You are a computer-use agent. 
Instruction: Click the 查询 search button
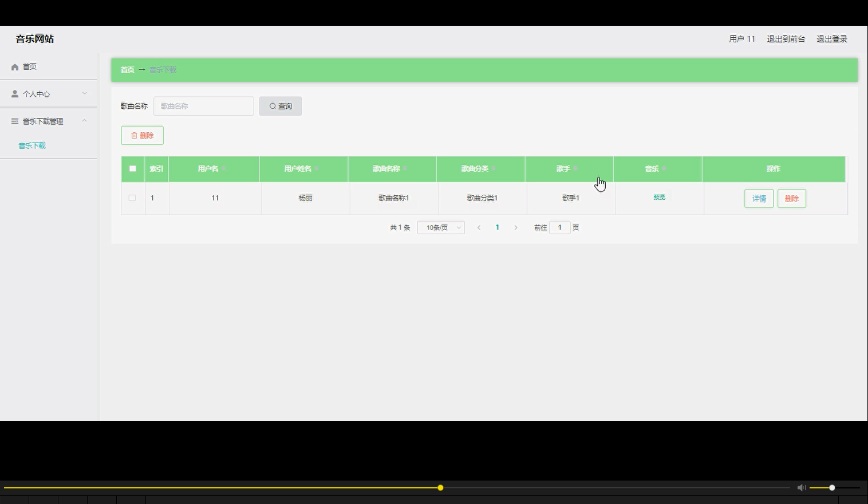point(281,106)
